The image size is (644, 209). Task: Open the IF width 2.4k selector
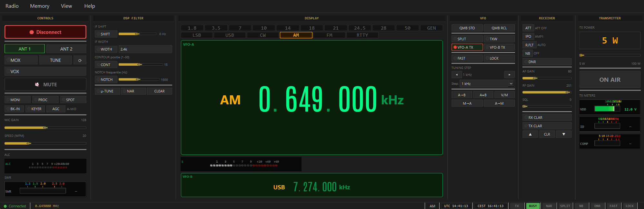[145, 49]
